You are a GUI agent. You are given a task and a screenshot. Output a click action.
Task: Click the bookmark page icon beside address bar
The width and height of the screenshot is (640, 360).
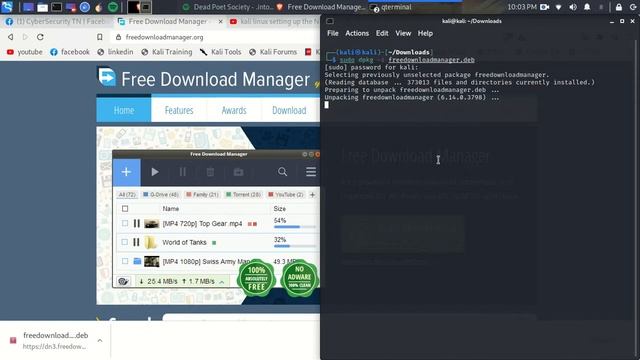[x=100, y=37]
